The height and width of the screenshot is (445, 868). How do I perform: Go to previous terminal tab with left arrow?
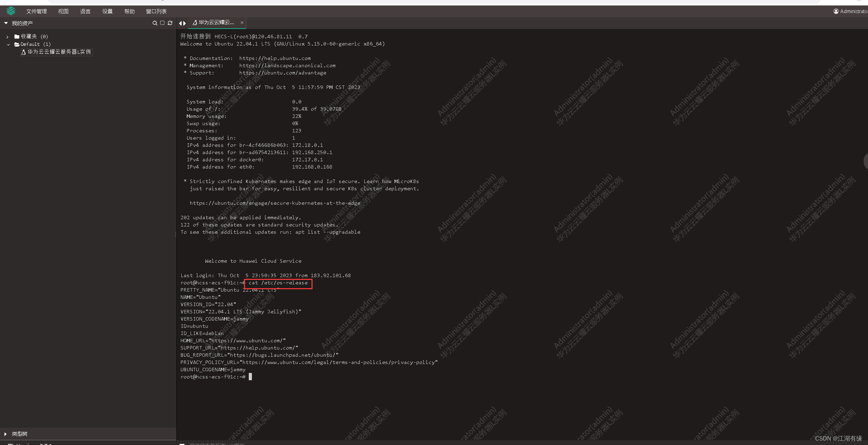[180, 23]
